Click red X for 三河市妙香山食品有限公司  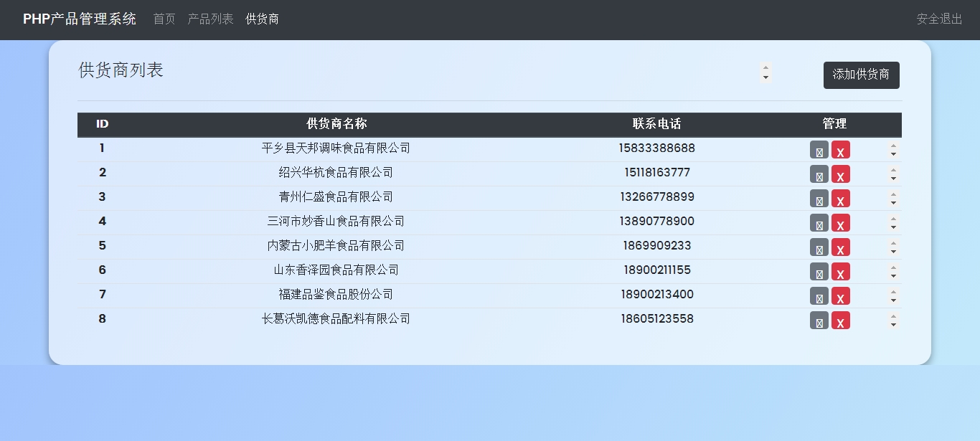[x=840, y=223]
